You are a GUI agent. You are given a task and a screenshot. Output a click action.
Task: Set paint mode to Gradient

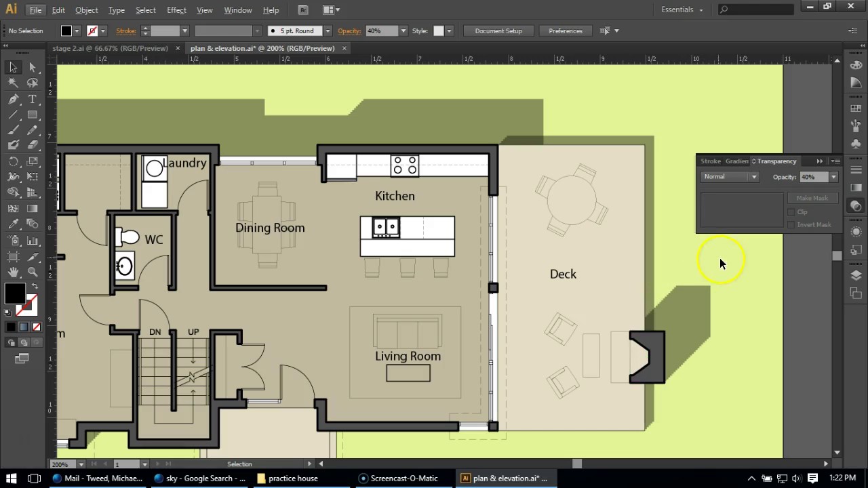point(24,327)
